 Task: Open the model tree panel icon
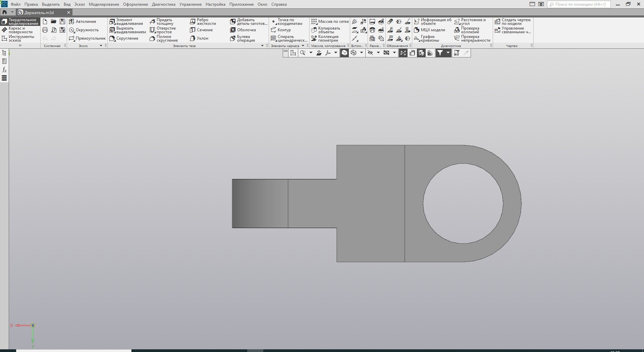(4, 53)
